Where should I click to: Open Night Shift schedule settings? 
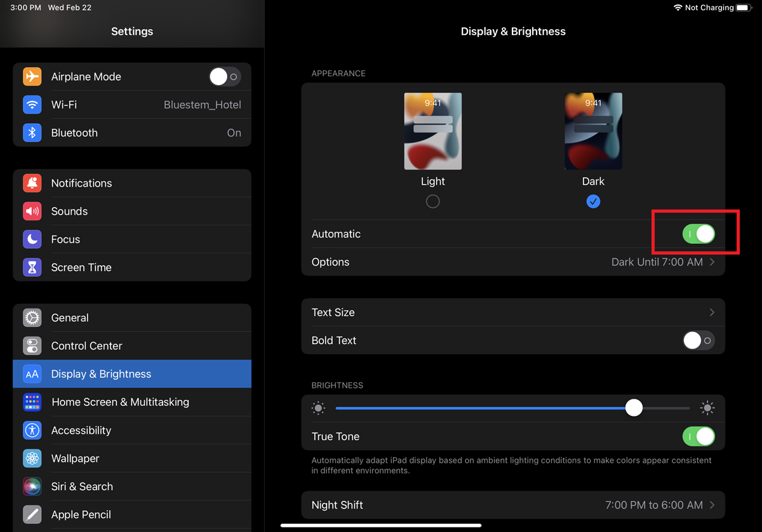coord(513,505)
